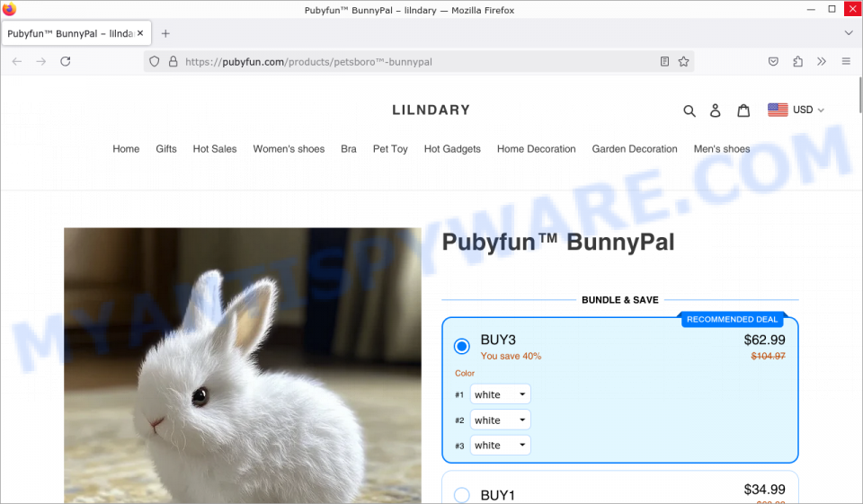Open the Gifts menu item
This screenshot has width=863, height=504.
[x=166, y=149]
